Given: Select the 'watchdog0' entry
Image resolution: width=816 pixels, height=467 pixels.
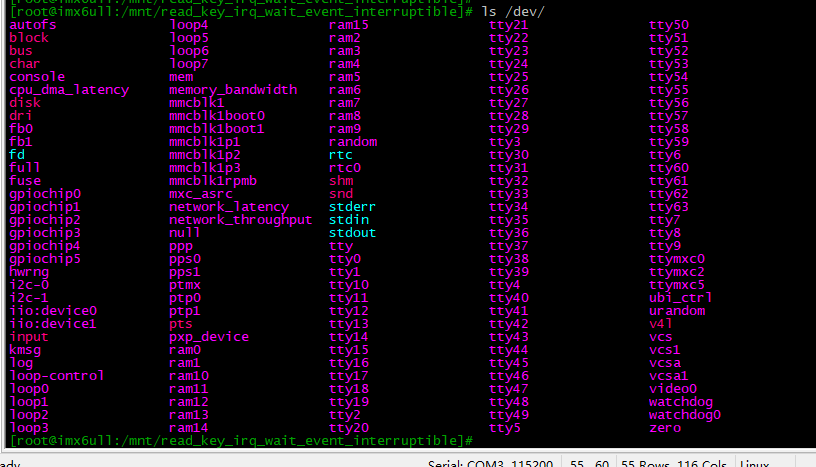Looking at the screenshot, I should (x=685, y=415).
